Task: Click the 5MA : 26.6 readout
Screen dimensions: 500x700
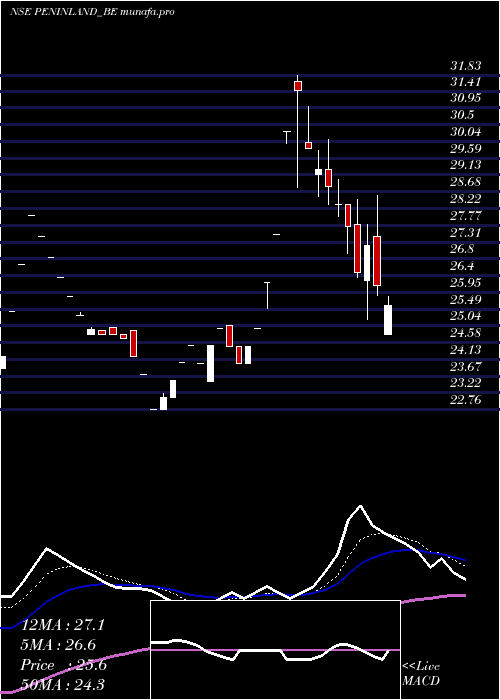Action: 59,645
